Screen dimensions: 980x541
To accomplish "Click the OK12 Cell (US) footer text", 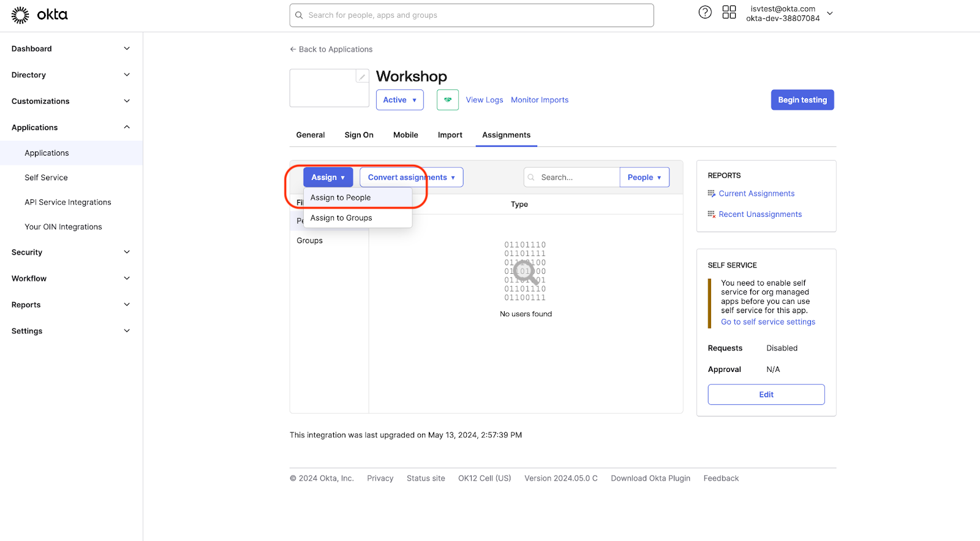I will (484, 479).
